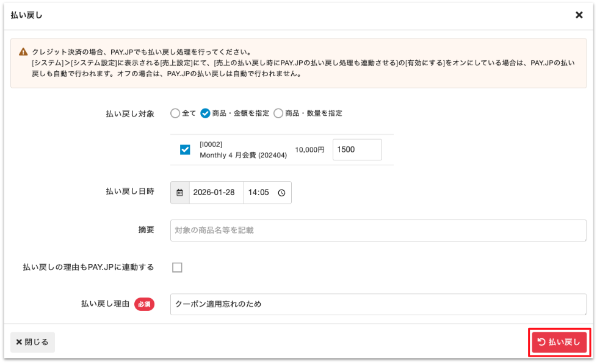Screen dimensions: 597x364
Task: Click the red 払い戻し submit button
Action: coord(559,342)
